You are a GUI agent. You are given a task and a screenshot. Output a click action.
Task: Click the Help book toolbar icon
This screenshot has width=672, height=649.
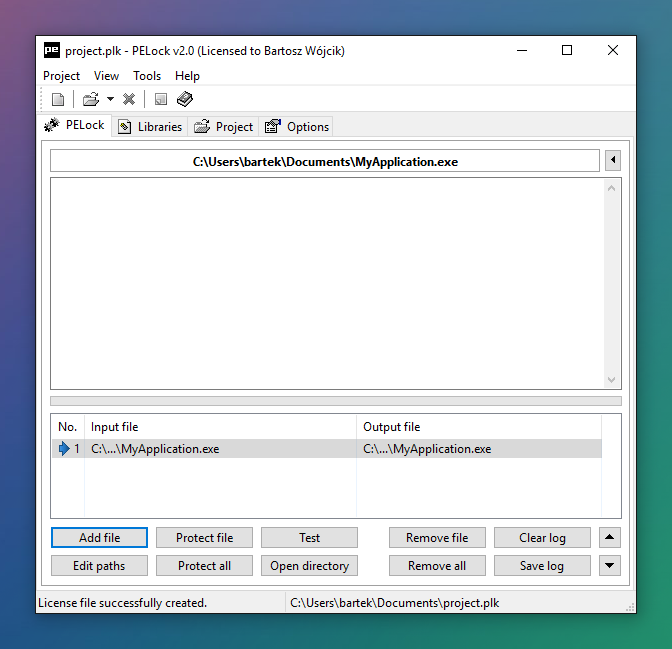pos(185,99)
